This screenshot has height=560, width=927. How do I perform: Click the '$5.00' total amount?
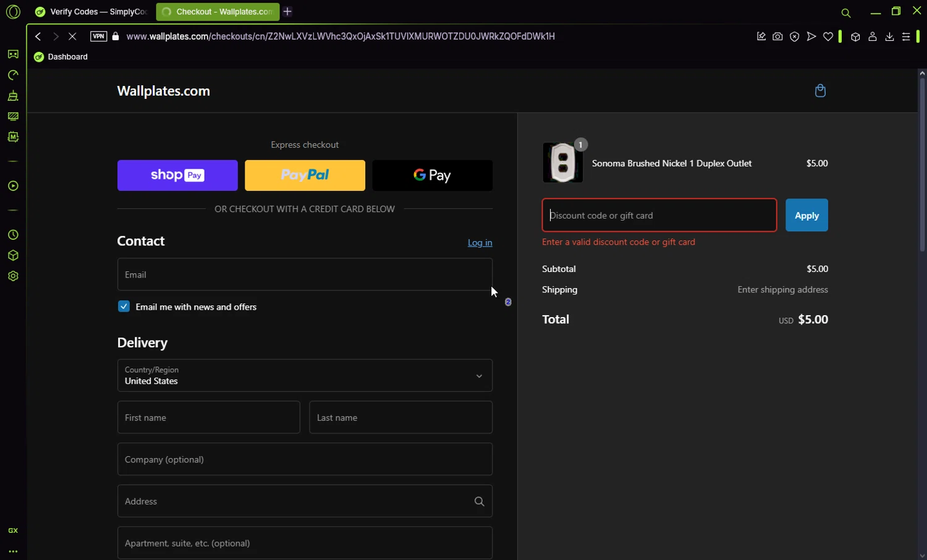coord(813,320)
